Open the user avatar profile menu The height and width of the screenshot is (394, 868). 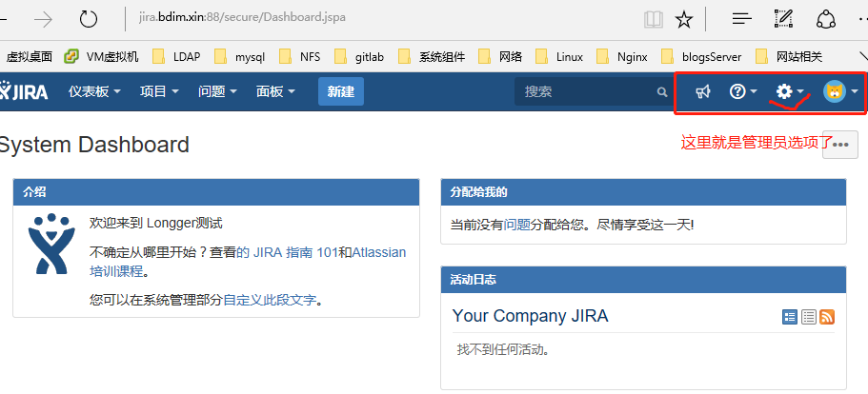[x=835, y=91]
